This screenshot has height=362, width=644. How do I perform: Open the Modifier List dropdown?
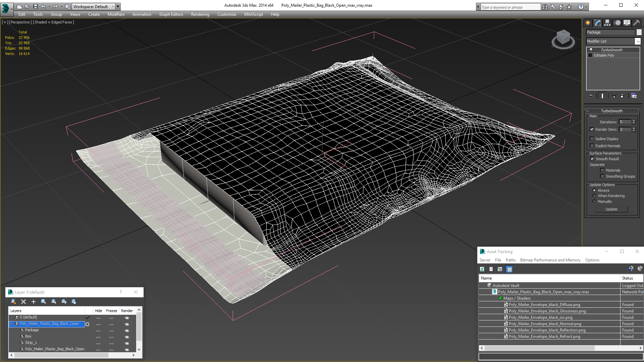(638, 41)
